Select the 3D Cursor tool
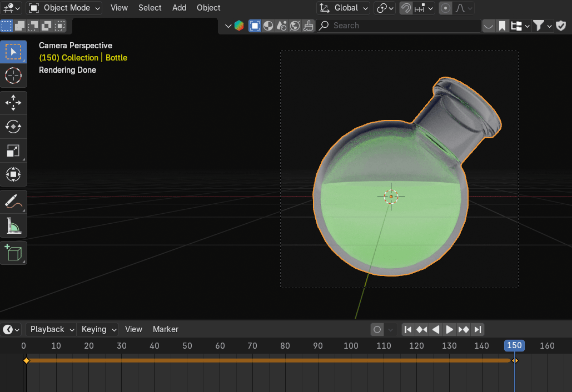The image size is (572, 392). (13, 76)
